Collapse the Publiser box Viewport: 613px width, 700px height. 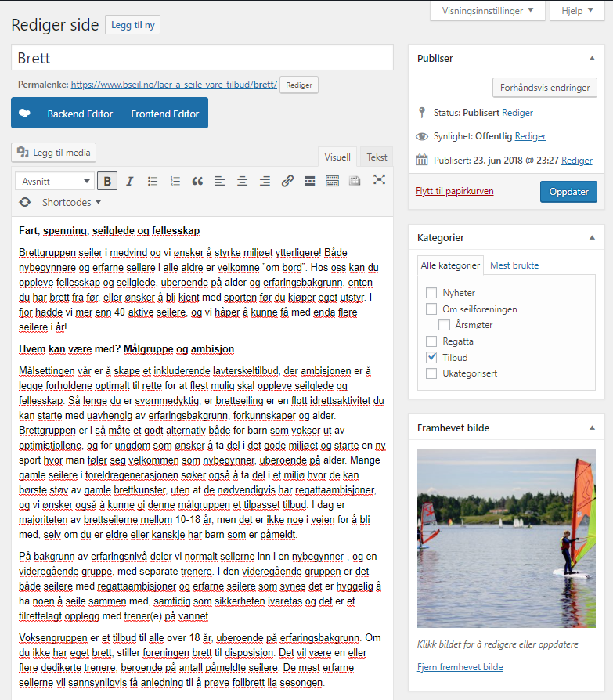coord(592,59)
